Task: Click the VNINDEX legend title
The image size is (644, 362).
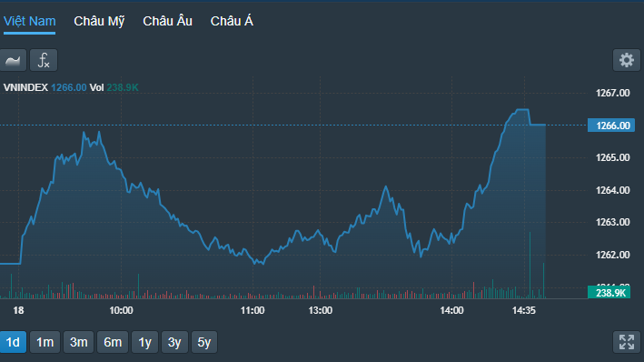Action: [x=25, y=87]
